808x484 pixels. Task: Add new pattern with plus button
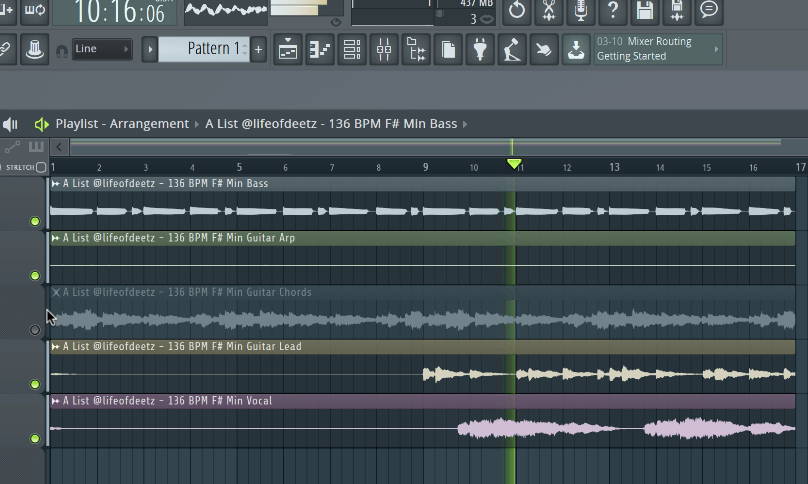[259, 49]
